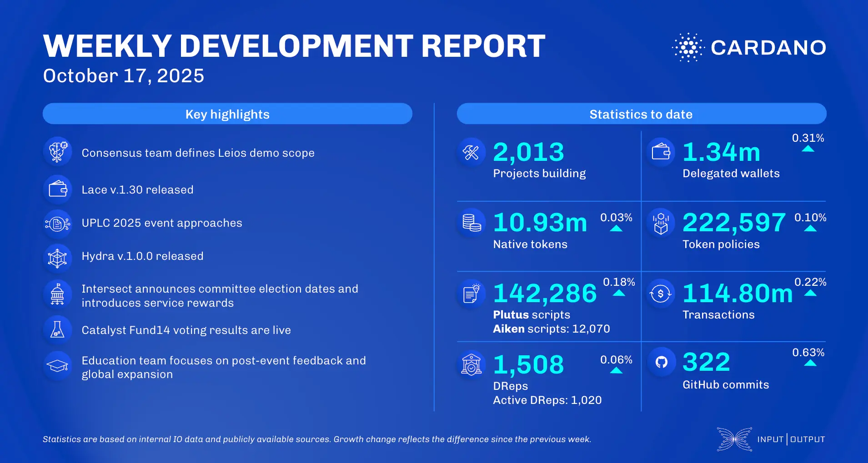Image resolution: width=868 pixels, height=463 pixels.
Task: Click the Lace wallet icon
Action: pos(58,189)
